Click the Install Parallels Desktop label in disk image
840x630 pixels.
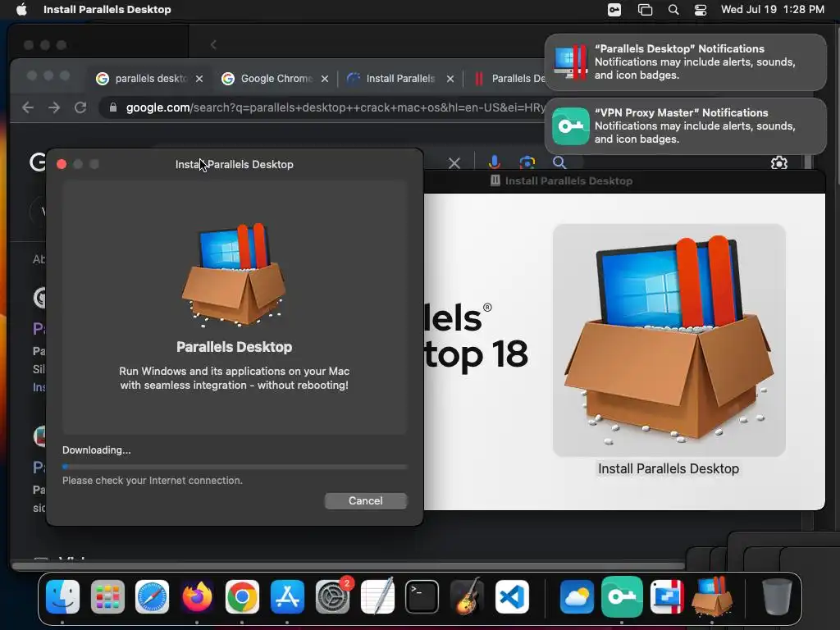tap(669, 468)
